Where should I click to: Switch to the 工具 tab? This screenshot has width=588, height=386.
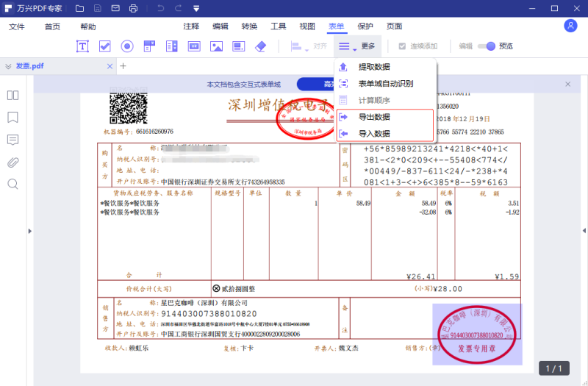(x=279, y=26)
